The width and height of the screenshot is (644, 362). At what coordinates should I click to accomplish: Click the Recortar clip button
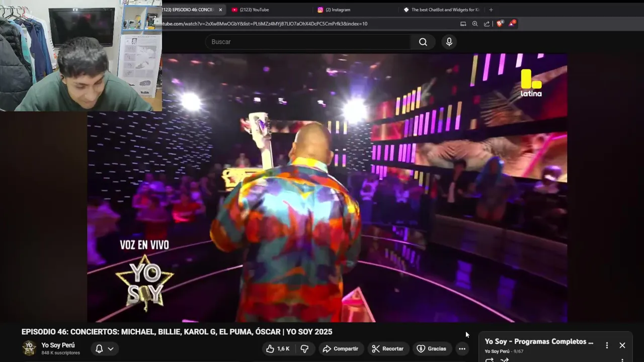pyautogui.click(x=387, y=348)
